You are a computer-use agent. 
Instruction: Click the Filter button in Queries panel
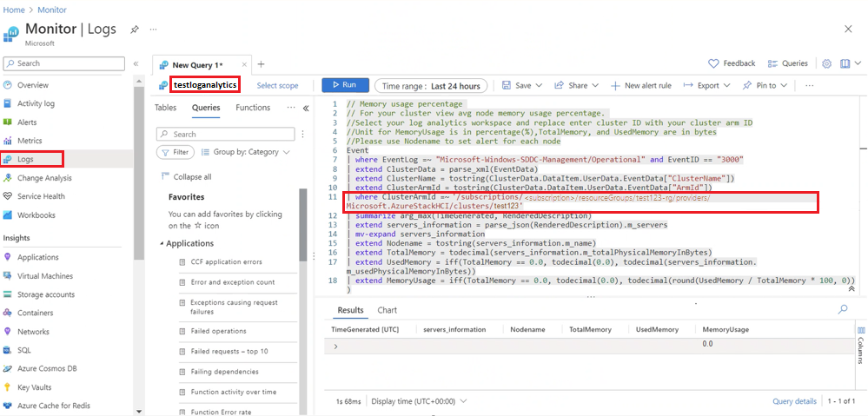175,152
